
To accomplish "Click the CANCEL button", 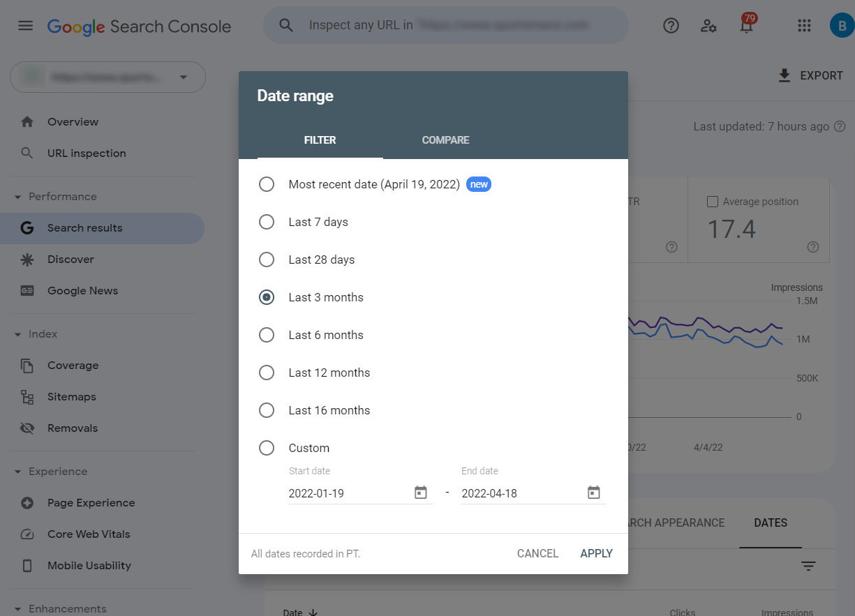I will coord(537,553).
